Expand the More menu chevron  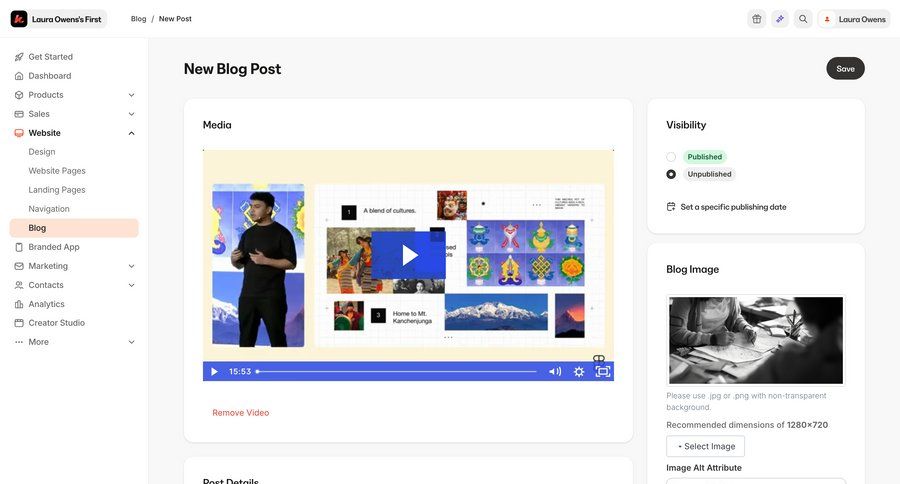point(131,342)
